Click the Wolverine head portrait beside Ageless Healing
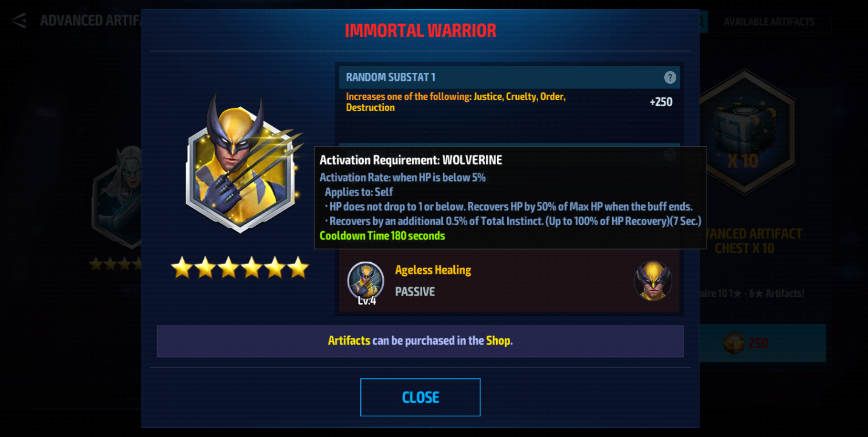The height and width of the screenshot is (437, 868). (653, 280)
